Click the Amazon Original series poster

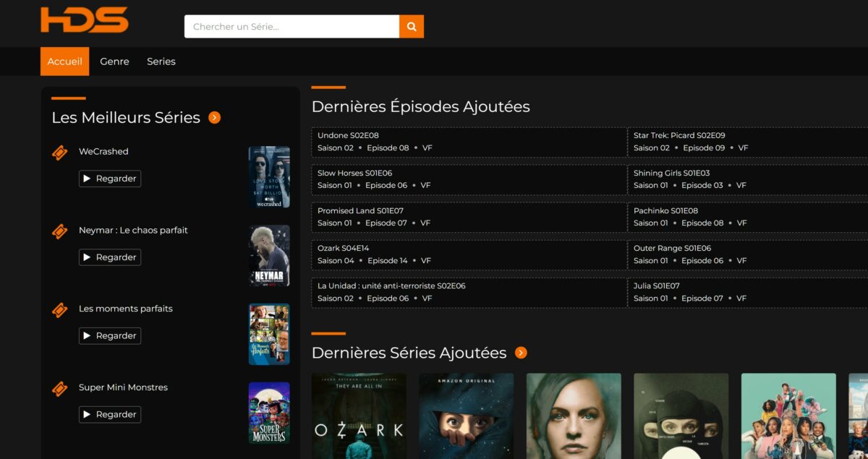pyautogui.click(x=467, y=416)
